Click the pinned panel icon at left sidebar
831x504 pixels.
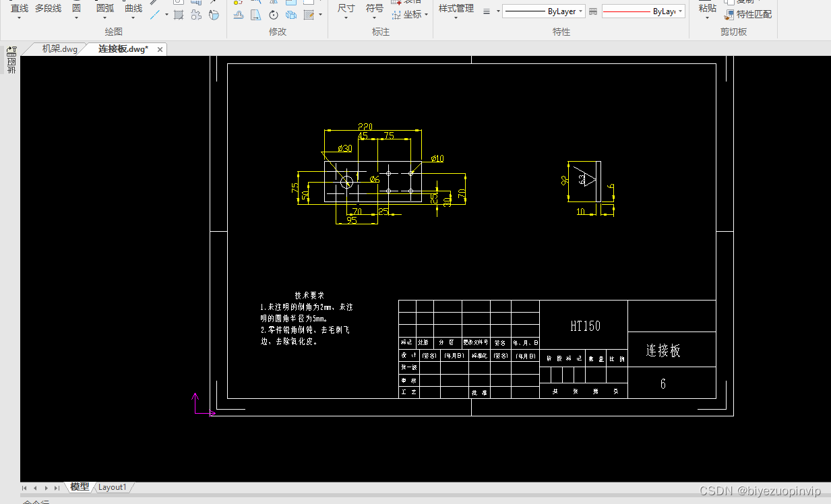coord(11,51)
